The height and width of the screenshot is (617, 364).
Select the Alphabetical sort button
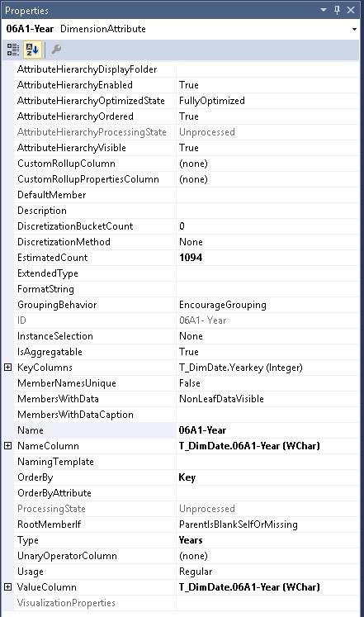[32, 50]
